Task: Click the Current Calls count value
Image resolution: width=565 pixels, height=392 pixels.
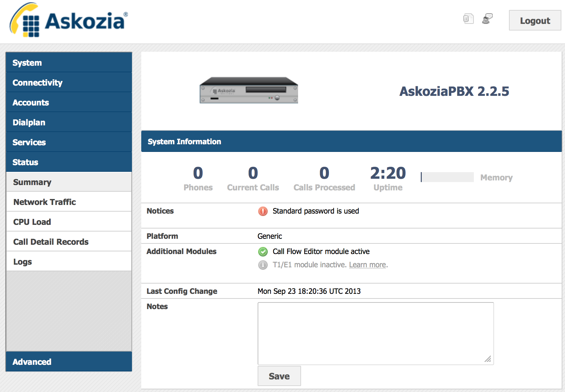Action: [x=253, y=173]
